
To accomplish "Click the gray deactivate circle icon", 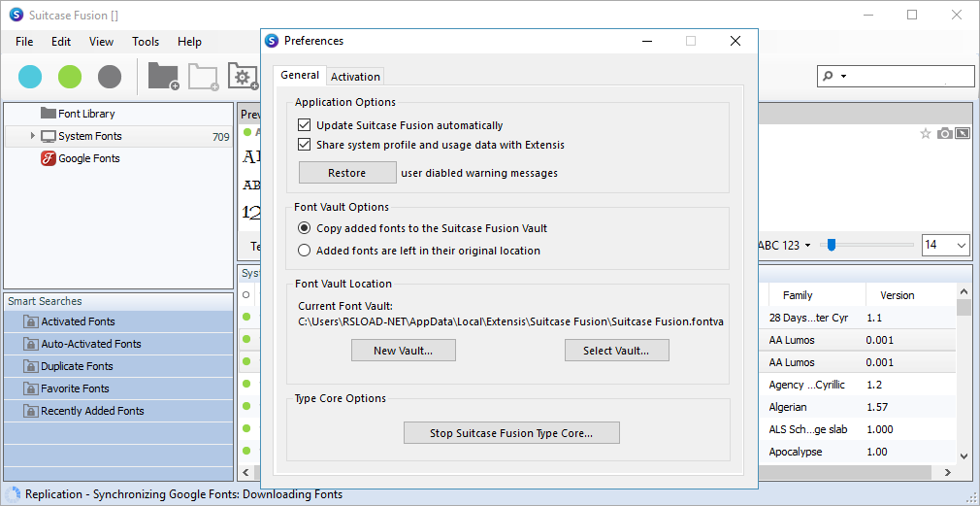I will click(110, 77).
